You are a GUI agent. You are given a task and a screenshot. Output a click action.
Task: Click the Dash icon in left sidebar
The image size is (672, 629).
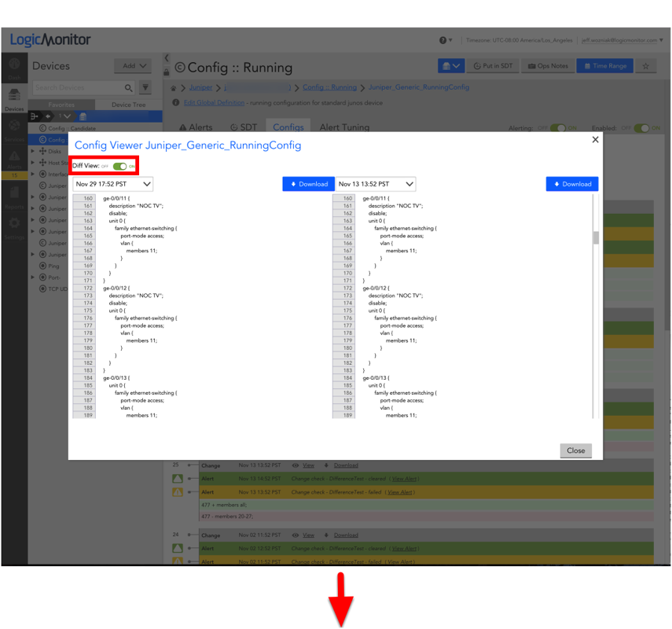click(14, 68)
